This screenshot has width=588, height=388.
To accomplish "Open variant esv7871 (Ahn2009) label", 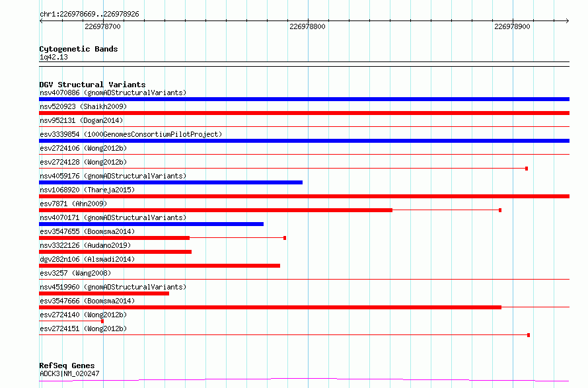I will (x=73, y=204).
